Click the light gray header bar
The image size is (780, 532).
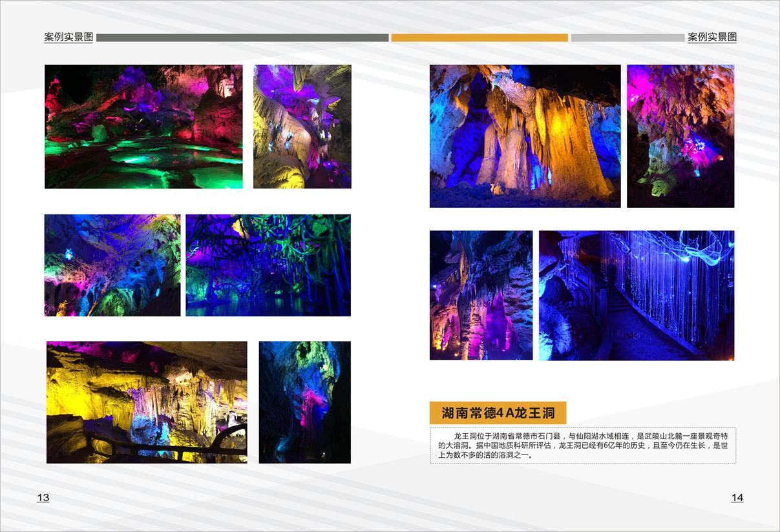point(627,37)
